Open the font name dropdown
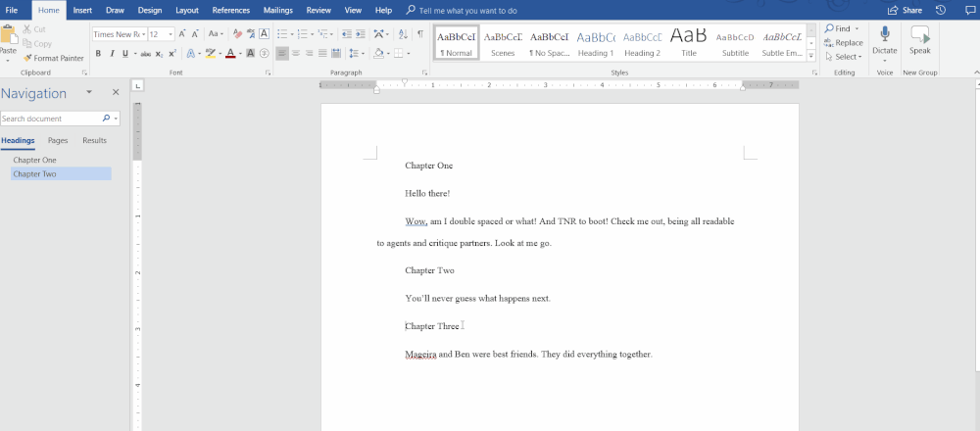This screenshot has height=431, width=980. (x=144, y=35)
